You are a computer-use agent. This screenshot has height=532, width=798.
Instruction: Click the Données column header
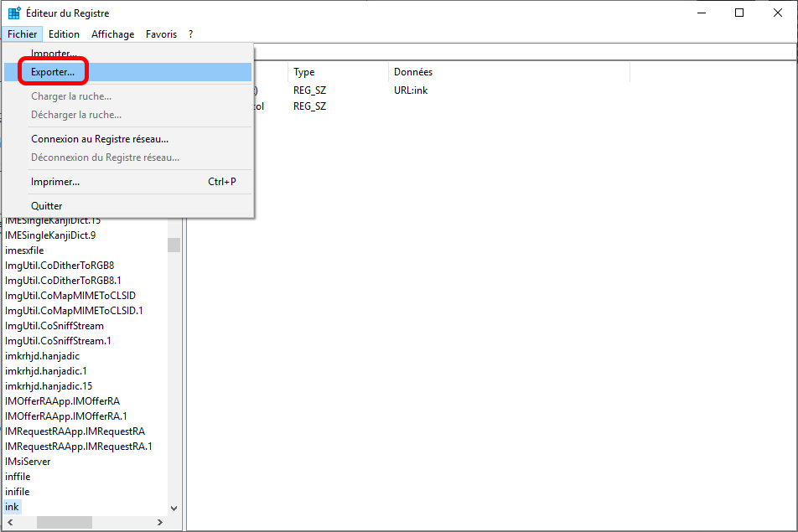pos(413,73)
